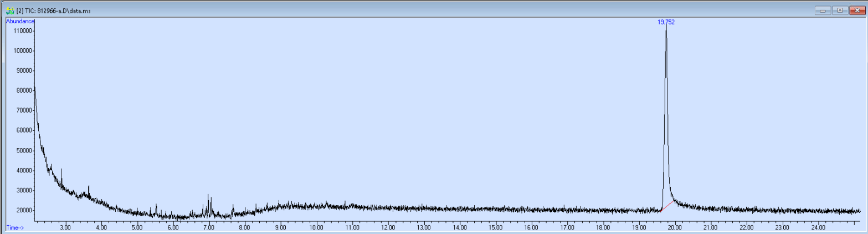Click the Abundance axis label
Screen dimensions: 868x234
pyautogui.click(x=20, y=21)
